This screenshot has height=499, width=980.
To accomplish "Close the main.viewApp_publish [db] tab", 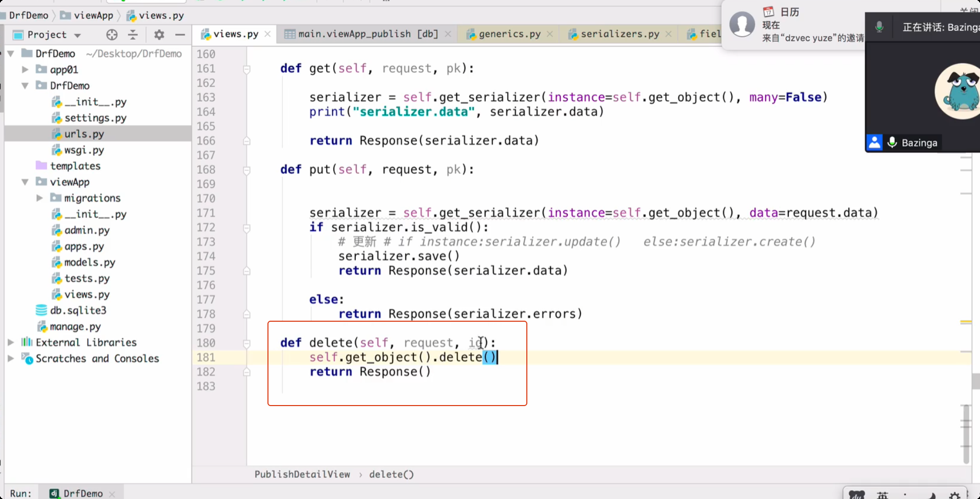I will 448,34.
